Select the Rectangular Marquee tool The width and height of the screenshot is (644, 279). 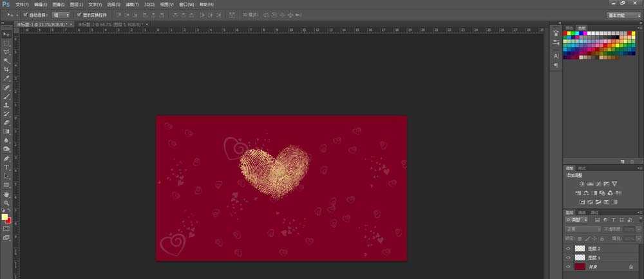[6, 43]
